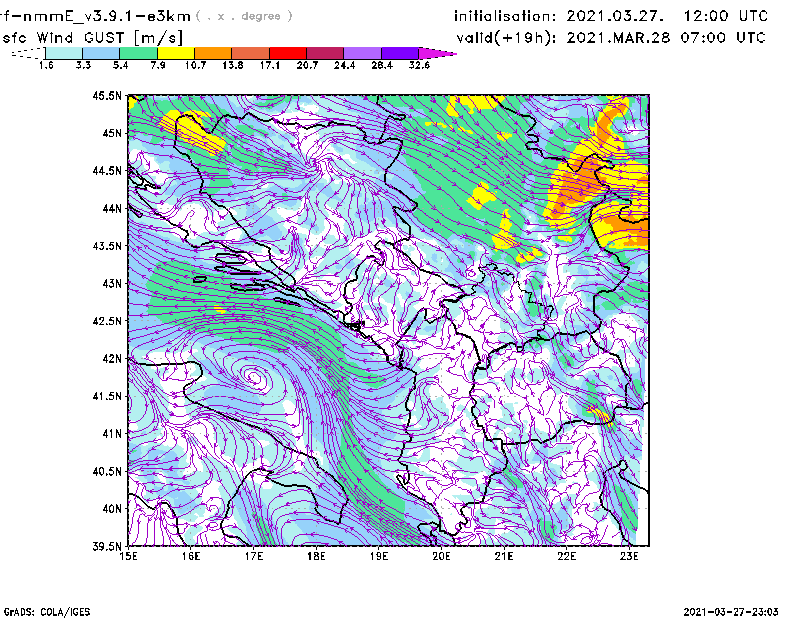Click the 41N latitude label
800x618 pixels.
click(x=112, y=433)
